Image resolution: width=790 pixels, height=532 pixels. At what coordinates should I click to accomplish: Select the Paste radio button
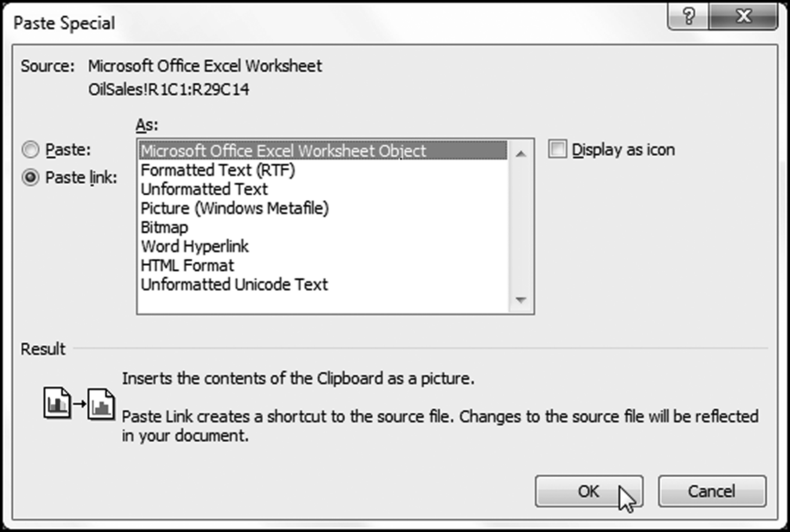[32, 150]
